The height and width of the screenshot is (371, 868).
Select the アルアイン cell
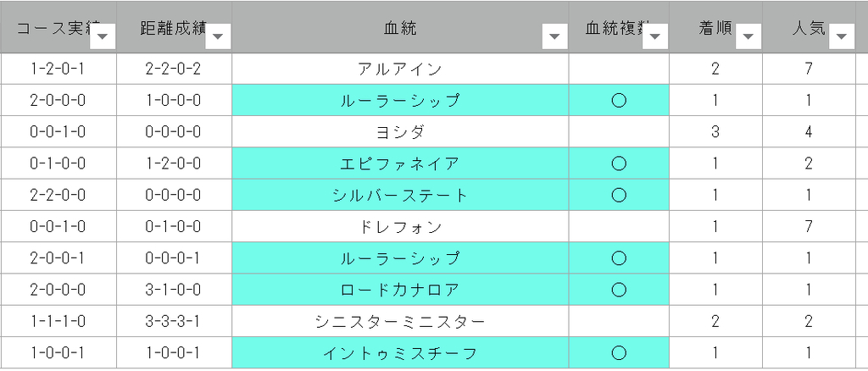(400, 69)
